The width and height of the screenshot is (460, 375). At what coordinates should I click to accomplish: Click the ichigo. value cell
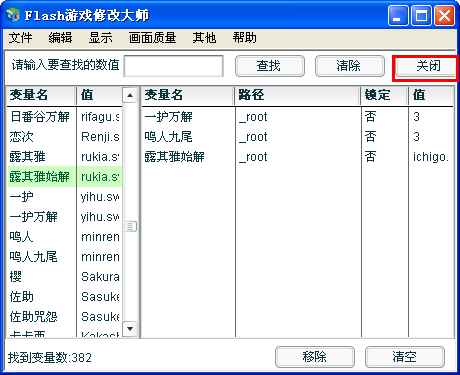click(x=431, y=157)
